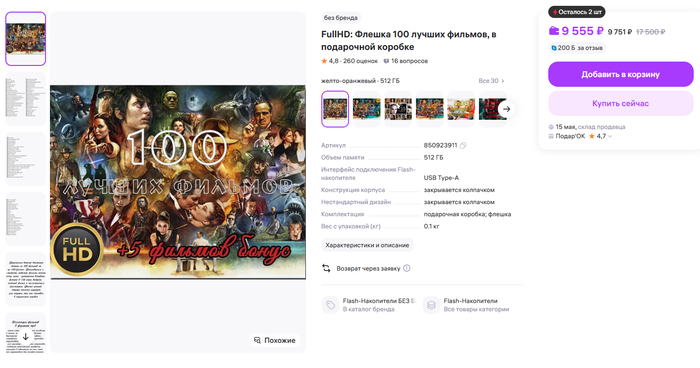The width and height of the screenshot is (700, 368).
Task: Click the product title 'FullHD: Флешка 100 лучших фильмов'
Action: point(409,41)
